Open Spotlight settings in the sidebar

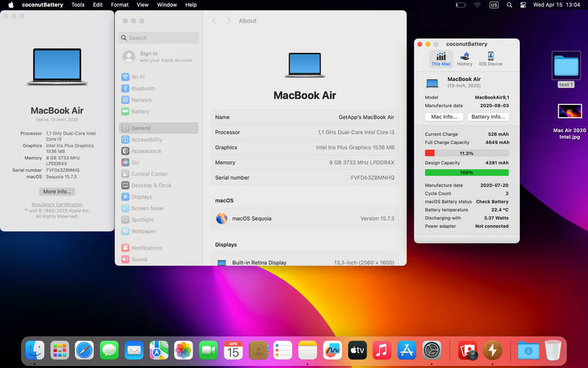[x=159, y=220]
